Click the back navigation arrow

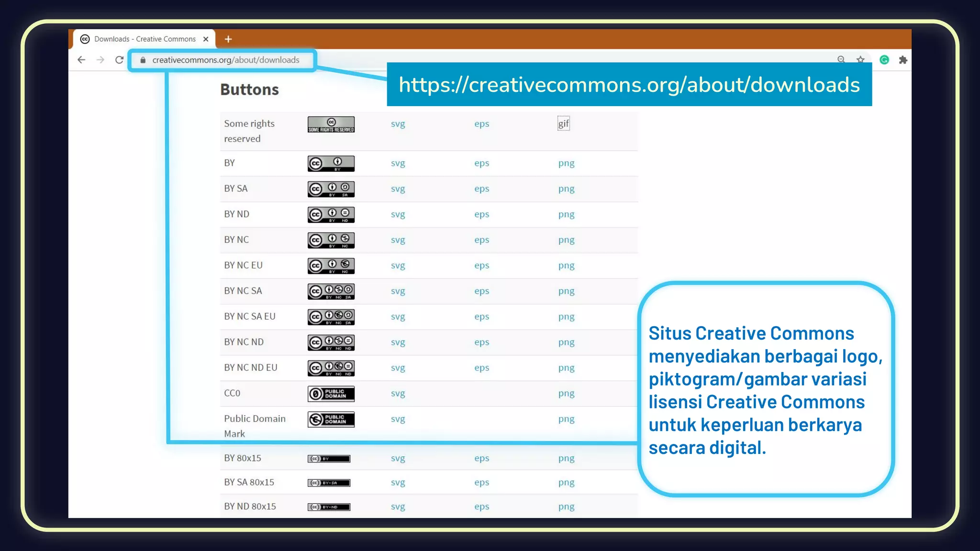81,60
